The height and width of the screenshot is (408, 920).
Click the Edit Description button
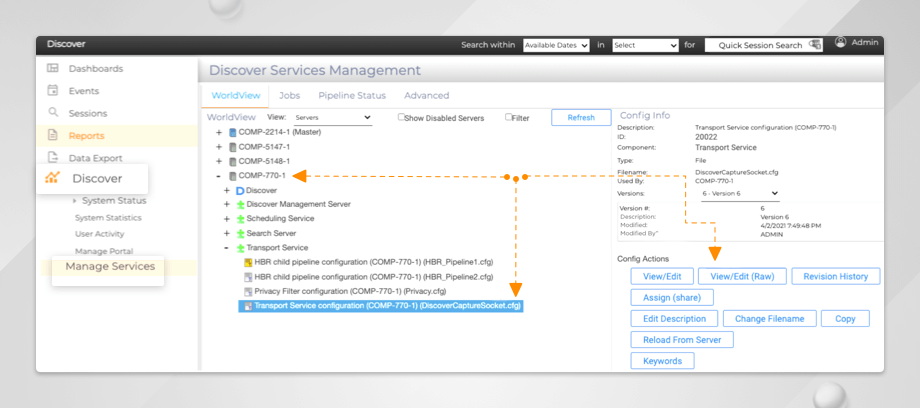coord(674,319)
